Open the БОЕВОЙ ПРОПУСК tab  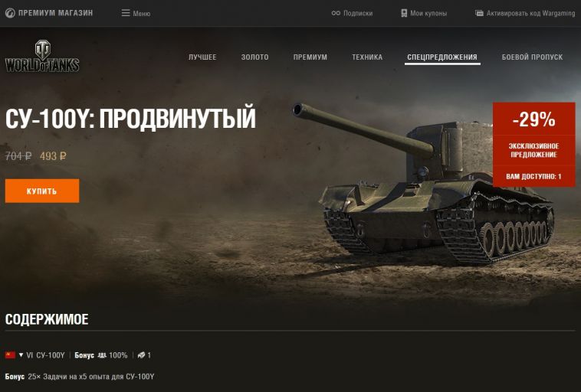pyautogui.click(x=532, y=57)
